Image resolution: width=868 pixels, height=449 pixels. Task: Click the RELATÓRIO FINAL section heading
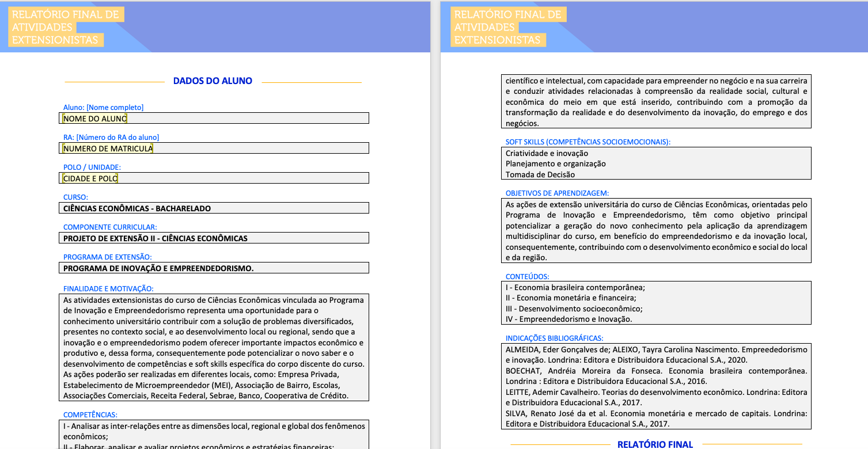point(655,444)
